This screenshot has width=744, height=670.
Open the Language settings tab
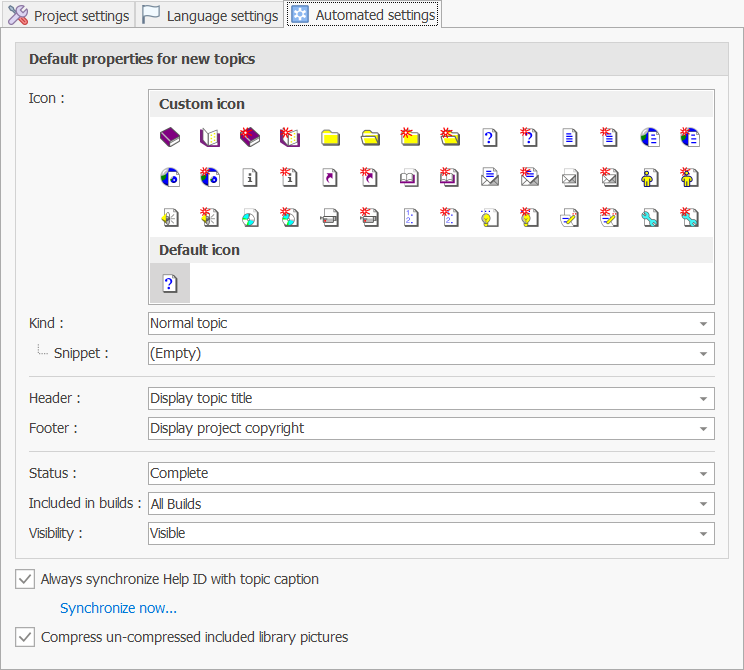(210, 15)
